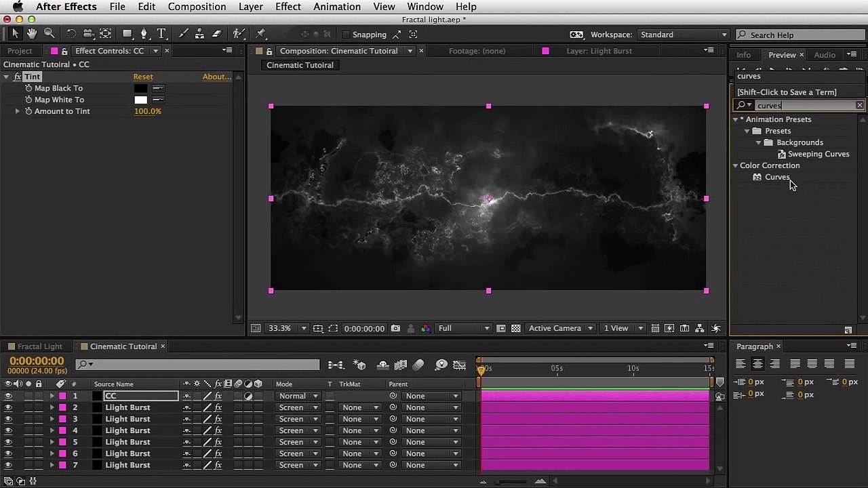This screenshot has width=868, height=488.
Task: Open the 1 View layout dropdown
Action: tap(623, 329)
